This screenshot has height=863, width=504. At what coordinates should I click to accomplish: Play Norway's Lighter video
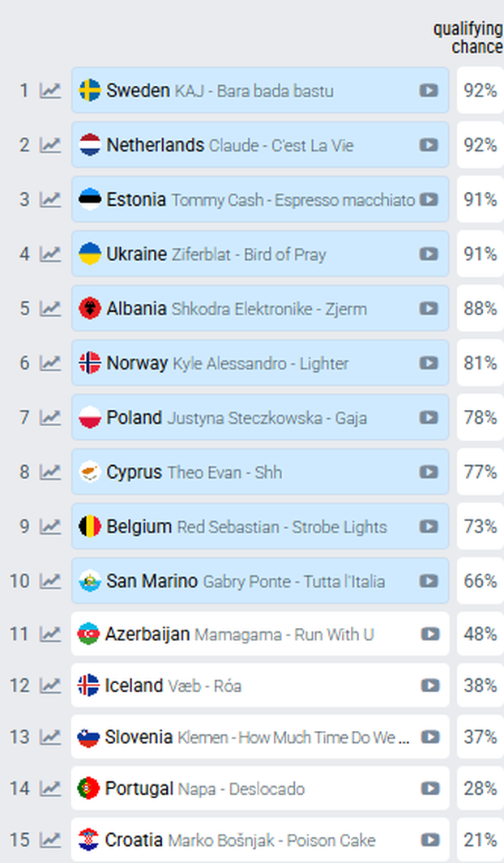[429, 363]
